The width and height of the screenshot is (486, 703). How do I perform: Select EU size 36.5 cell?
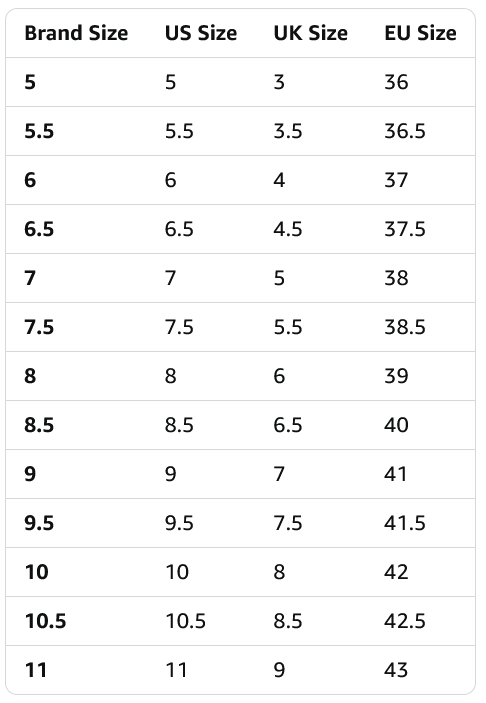[x=405, y=131]
